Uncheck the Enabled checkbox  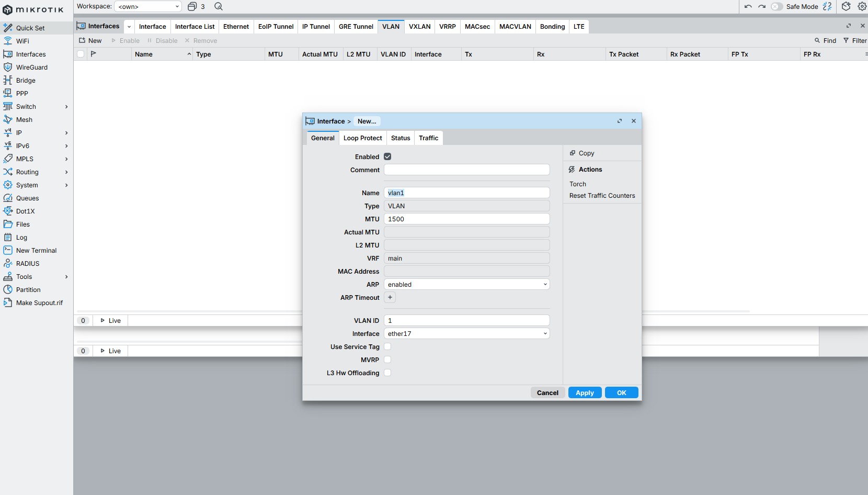coord(387,156)
